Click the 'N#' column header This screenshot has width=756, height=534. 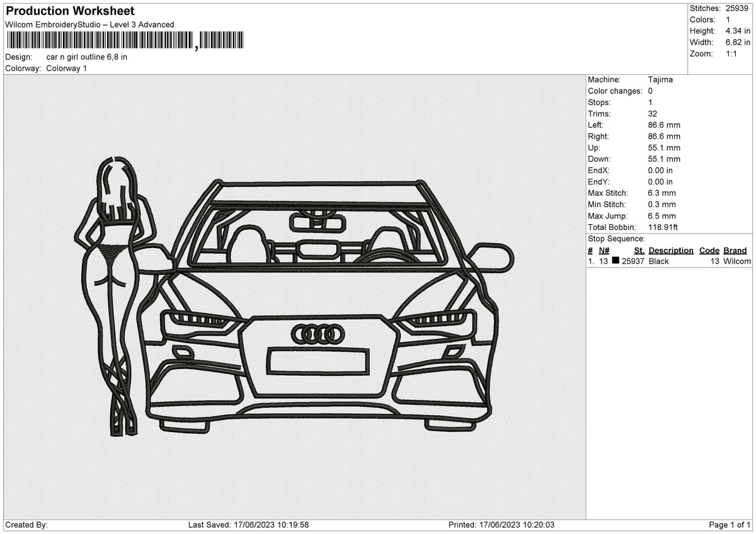click(604, 250)
